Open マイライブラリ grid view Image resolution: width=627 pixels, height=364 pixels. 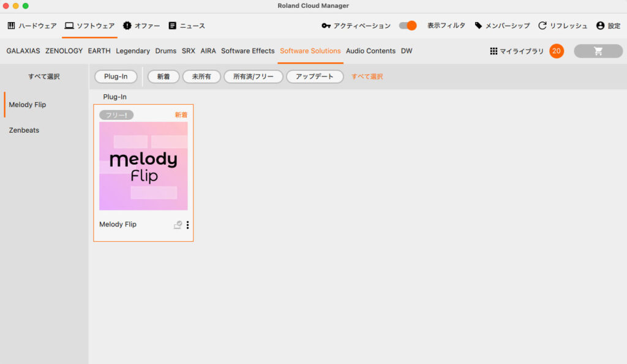coord(517,51)
